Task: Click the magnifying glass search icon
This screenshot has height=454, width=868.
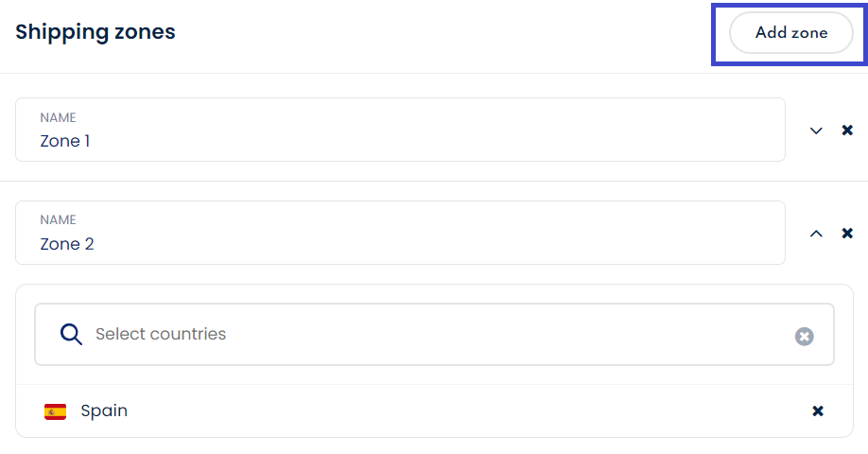Action: 71,334
